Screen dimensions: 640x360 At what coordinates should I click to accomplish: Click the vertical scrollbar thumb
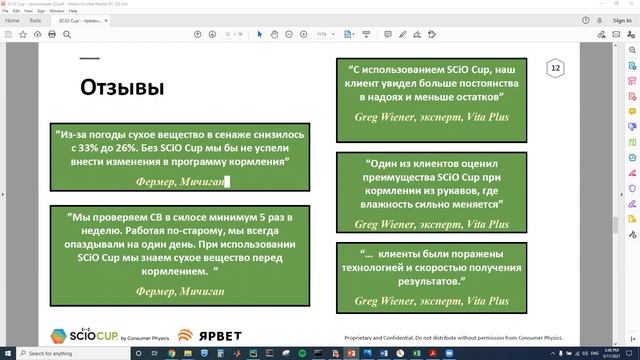tap(616, 225)
